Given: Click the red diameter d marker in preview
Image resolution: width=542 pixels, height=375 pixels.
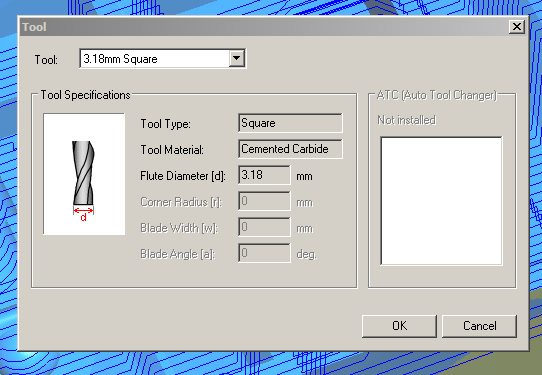Looking at the screenshot, I should (83, 213).
